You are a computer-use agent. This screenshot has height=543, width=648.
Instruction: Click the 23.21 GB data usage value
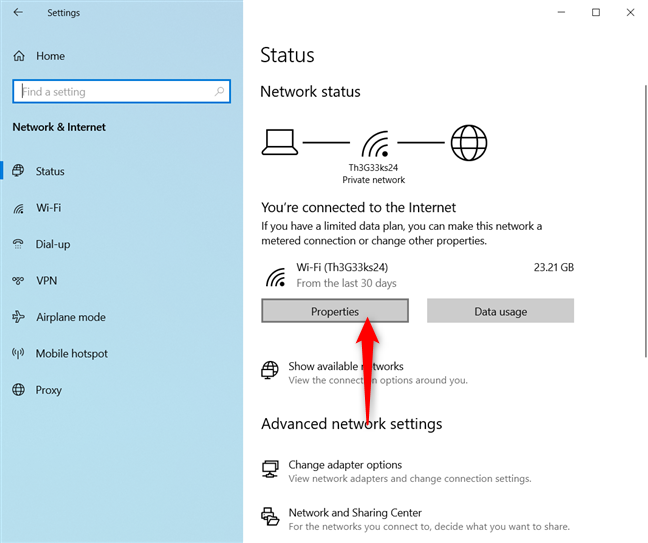554,267
